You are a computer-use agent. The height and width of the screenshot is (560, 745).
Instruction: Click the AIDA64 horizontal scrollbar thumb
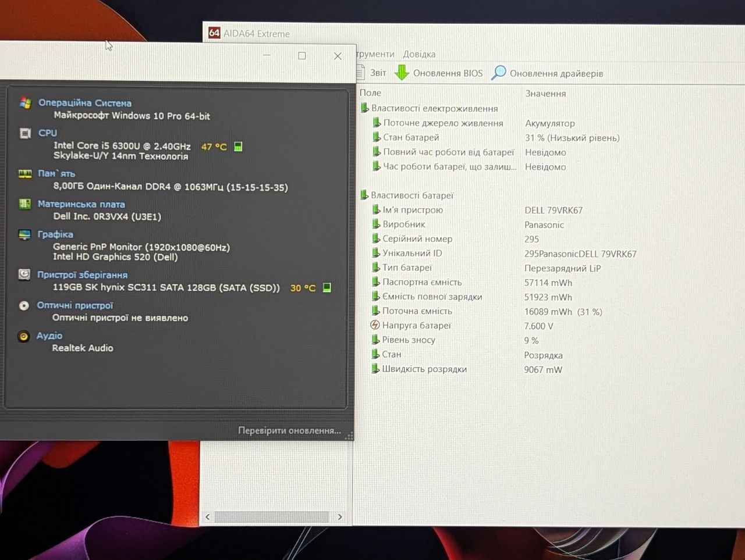click(271, 516)
